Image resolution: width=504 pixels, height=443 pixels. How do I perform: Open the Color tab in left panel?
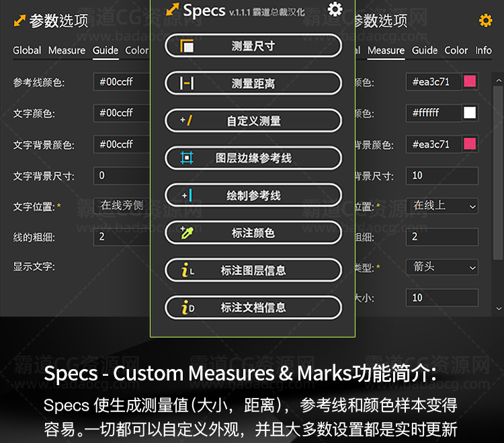(x=136, y=50)
